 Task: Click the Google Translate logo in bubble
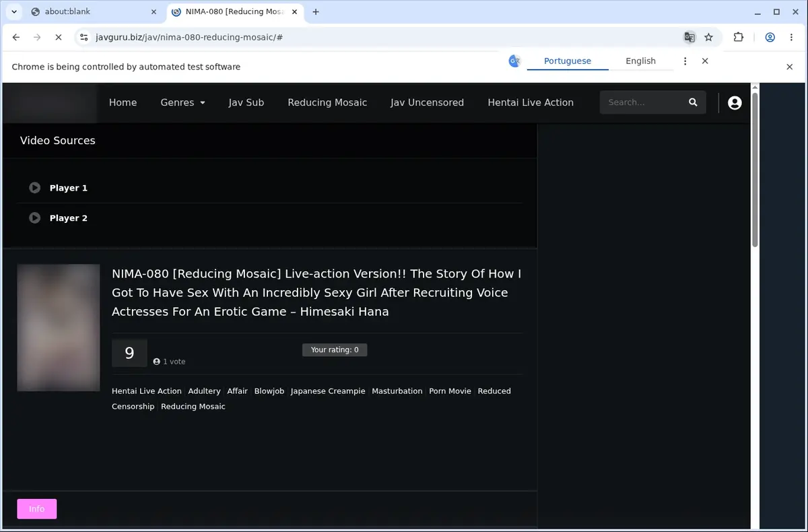click(x=514, y=61)
